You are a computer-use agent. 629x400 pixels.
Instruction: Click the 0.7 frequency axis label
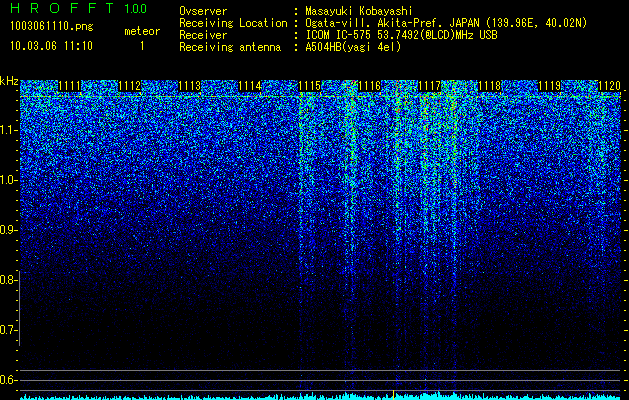pyautogui.click(x=8, y=330)
